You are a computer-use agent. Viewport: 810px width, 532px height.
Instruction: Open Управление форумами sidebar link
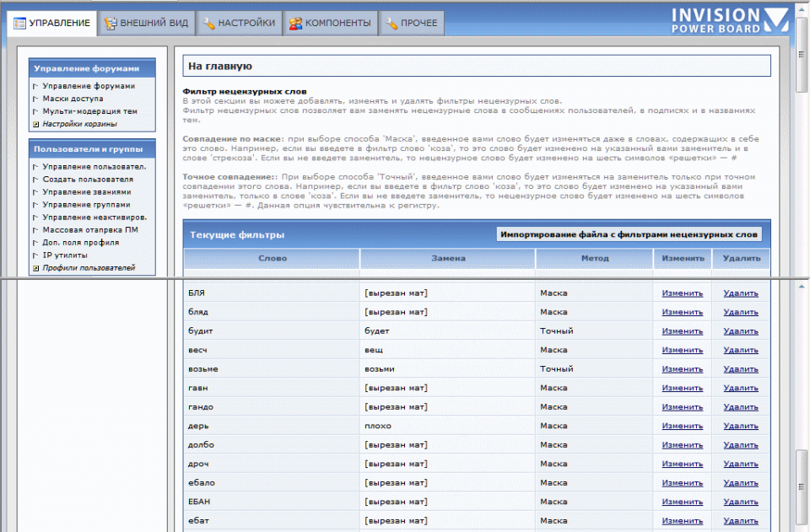(89, 86)
